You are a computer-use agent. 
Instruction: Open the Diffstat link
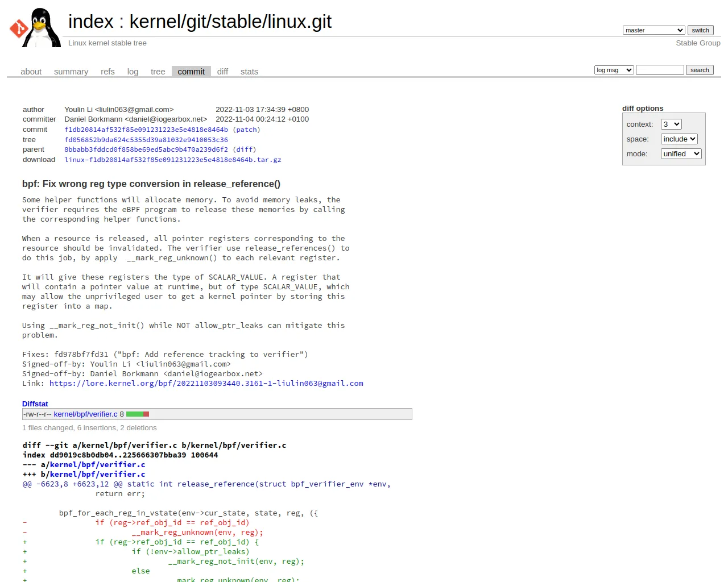(35, 404)
